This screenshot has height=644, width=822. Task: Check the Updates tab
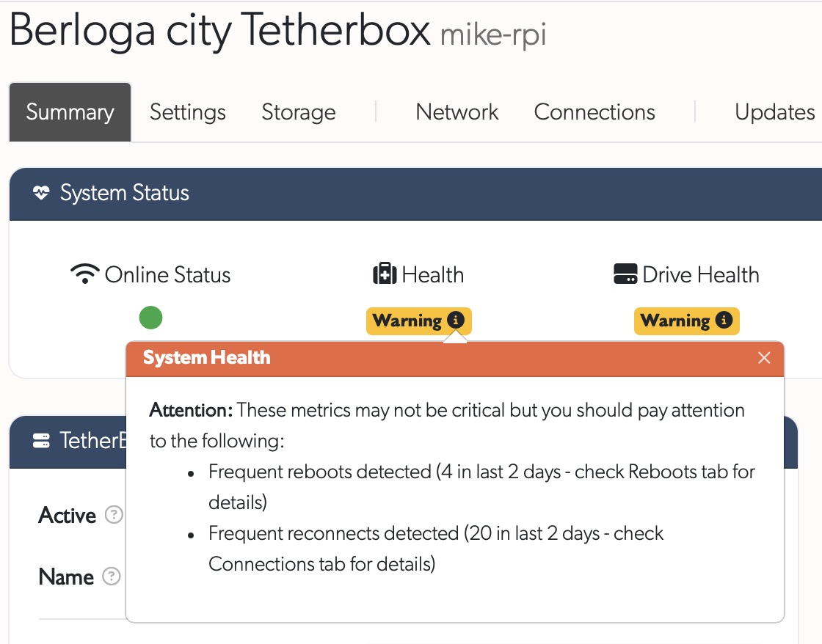click(x=774, y=111)
